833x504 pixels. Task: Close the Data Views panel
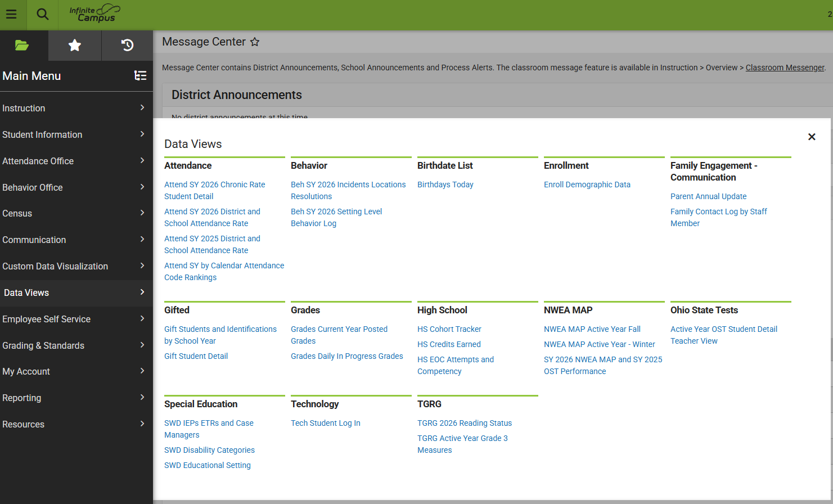[x=812, y=137]
